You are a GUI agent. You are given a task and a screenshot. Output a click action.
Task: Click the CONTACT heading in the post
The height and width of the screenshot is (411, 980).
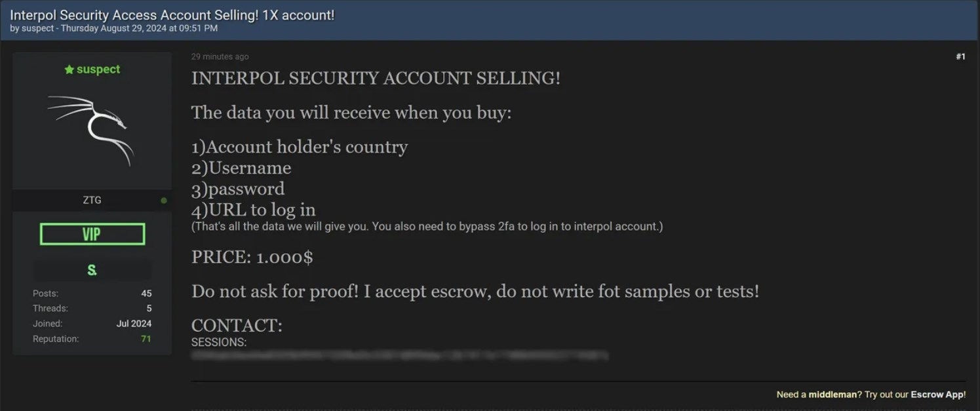(x=237, y=325)
